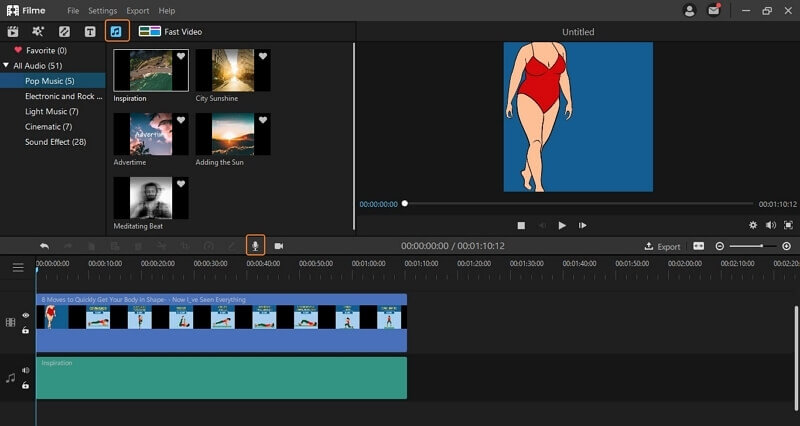Click the zoom-to-fit timeline icon
800x426 pixels.
point(698,246)
